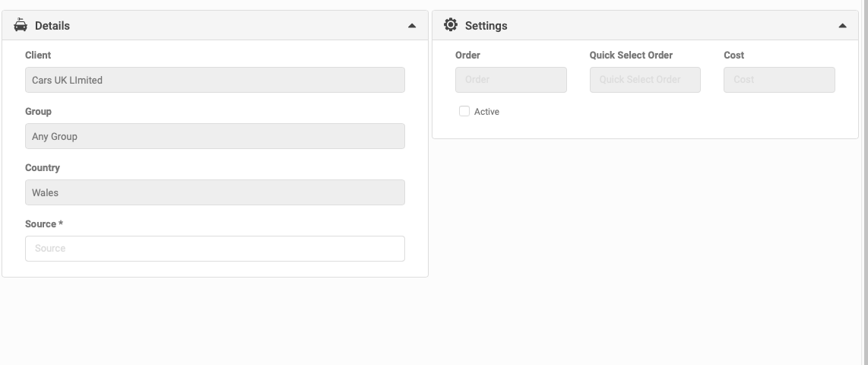Viewport: 868px width, 365px height.
Task: Click the car icon in Details header
Action: [21, 25]
